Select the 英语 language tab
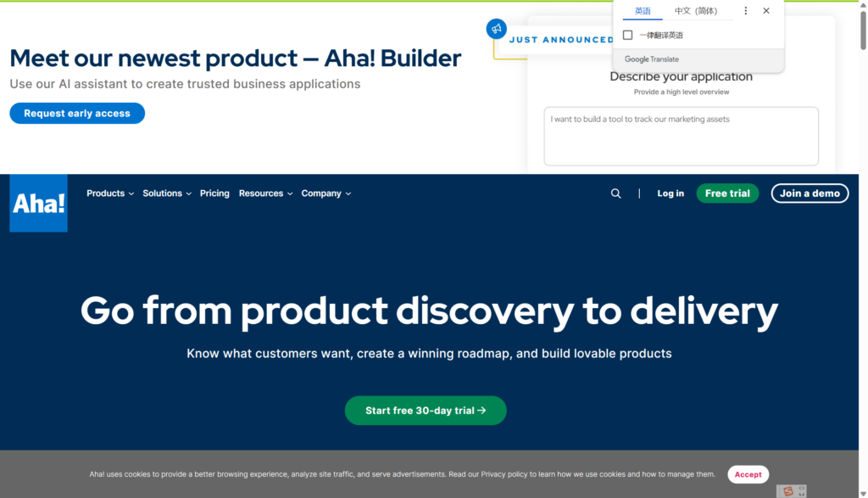The image size is (868, 498). coord(643,11)
